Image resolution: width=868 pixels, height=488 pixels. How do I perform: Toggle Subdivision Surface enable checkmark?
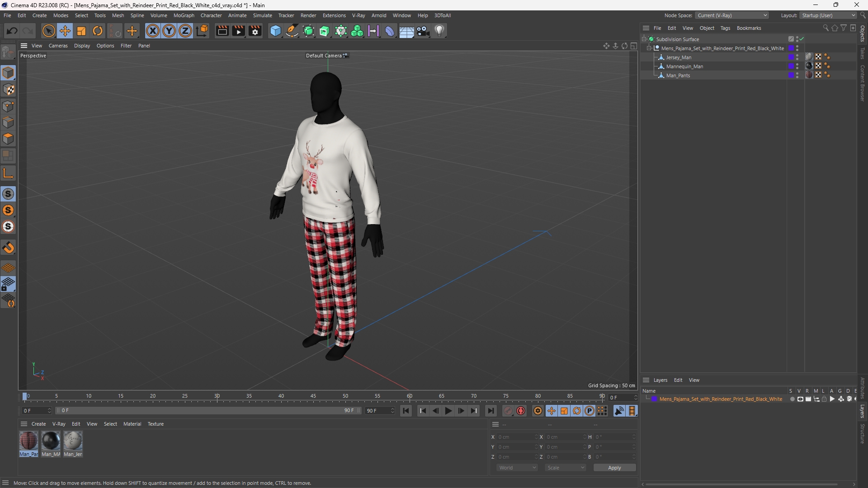(802, 39)
